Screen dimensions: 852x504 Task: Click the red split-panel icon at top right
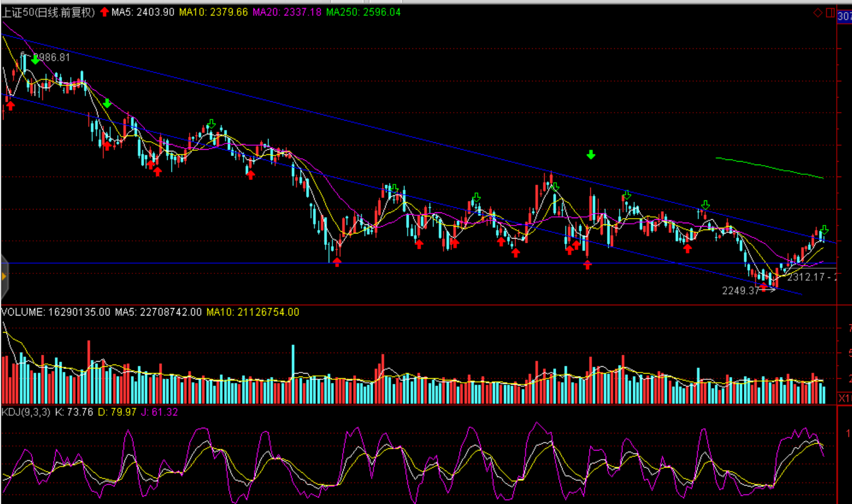click(x=830, y=13)
